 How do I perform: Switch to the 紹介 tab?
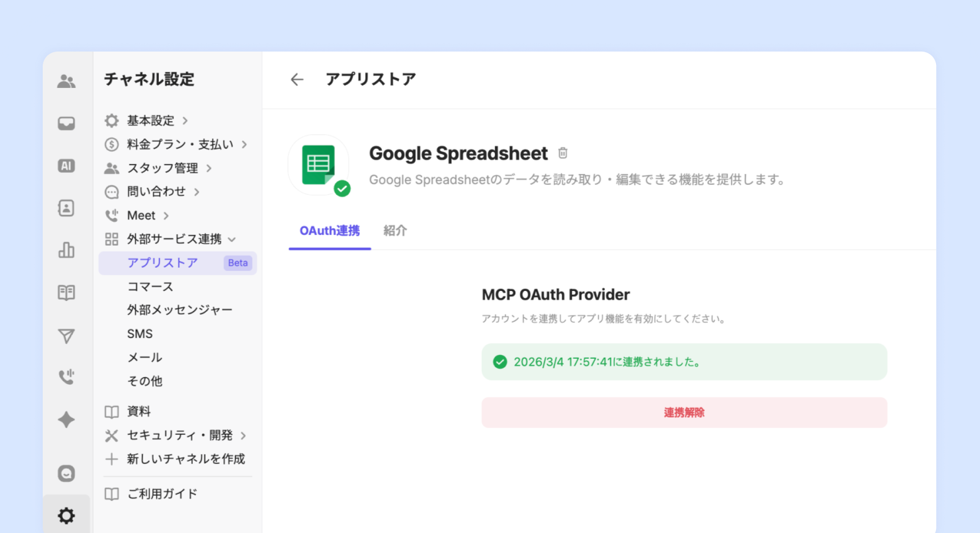coord(395,231)
